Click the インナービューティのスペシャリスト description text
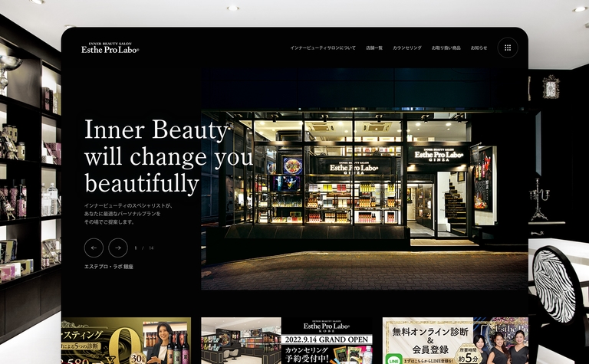This screenshot has height=364, width=589. coord(130,214)
